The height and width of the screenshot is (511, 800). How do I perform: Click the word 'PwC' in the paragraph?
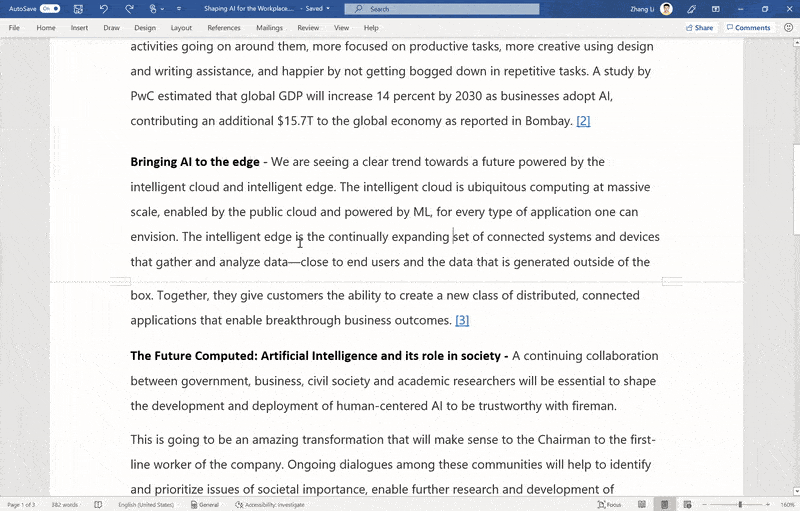click(x=142, y=96)
